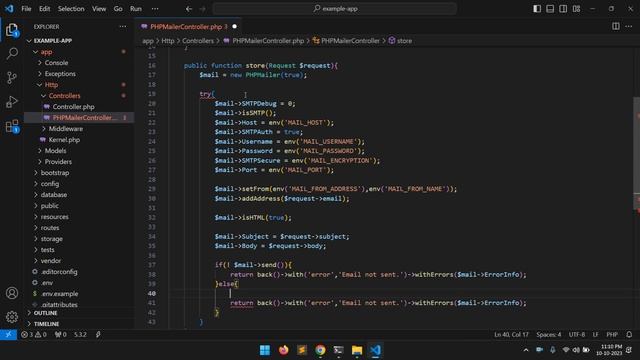
Task: Open remote window indicator in status bar
Action: click(8, 335)
